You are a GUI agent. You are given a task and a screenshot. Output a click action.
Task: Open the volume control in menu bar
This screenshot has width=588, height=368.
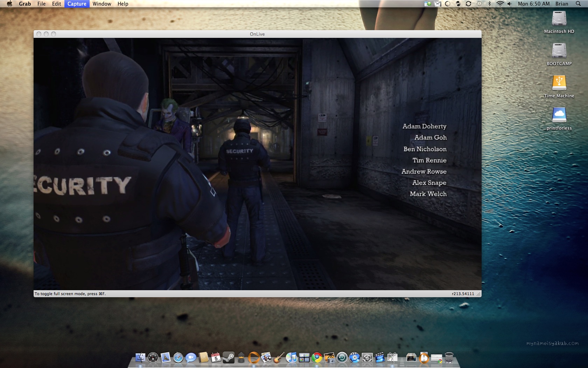tap(510, 4)
